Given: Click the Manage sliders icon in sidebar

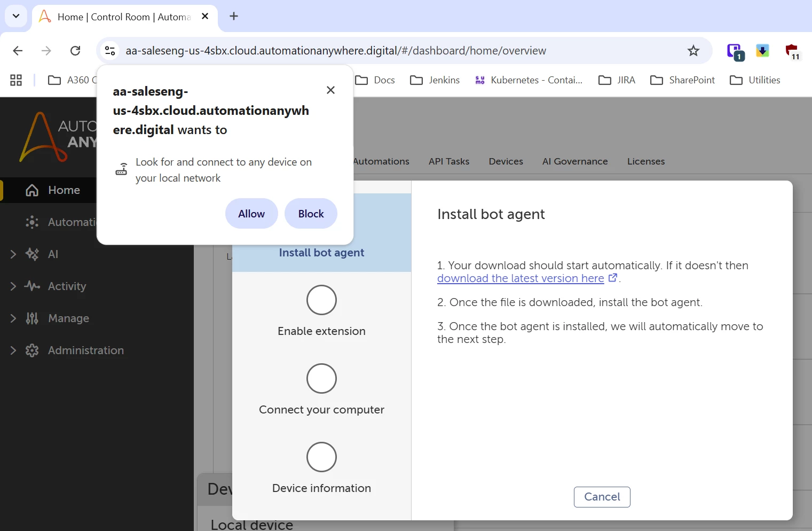Looking at the screenshot, I should pos(32,318).
